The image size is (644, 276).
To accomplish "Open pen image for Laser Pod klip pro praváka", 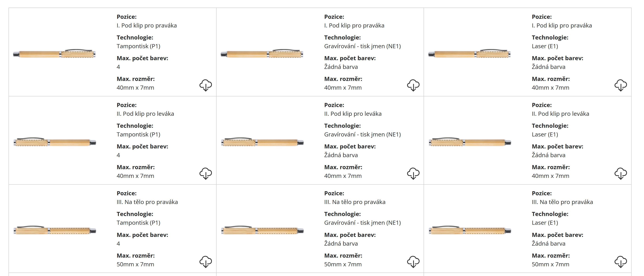I will click(x=469, y=54).
